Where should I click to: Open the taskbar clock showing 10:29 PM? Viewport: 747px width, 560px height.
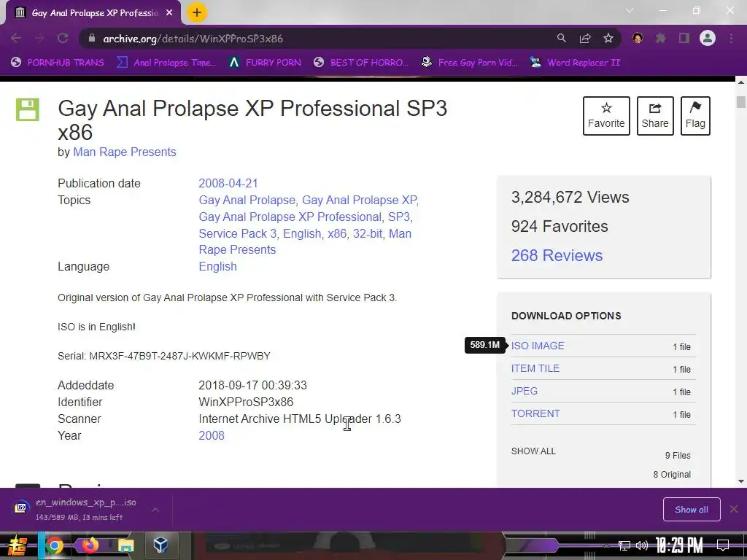tap(679, 545)
